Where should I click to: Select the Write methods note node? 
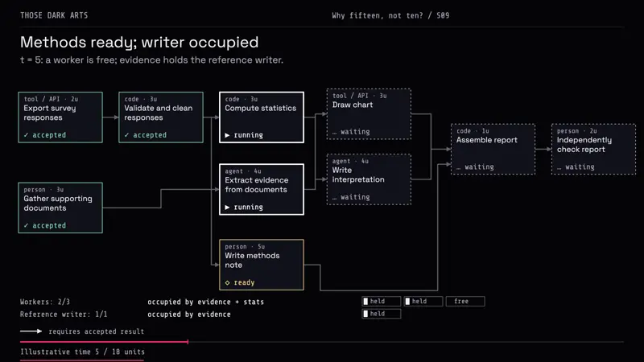click(x=262, y=265)
